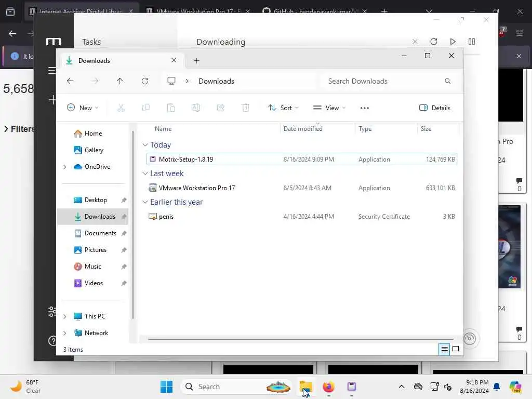Expand OneDrive in navigation pane
The height and width of the screenshot is (399, 532).
click(x=64, y=167)
